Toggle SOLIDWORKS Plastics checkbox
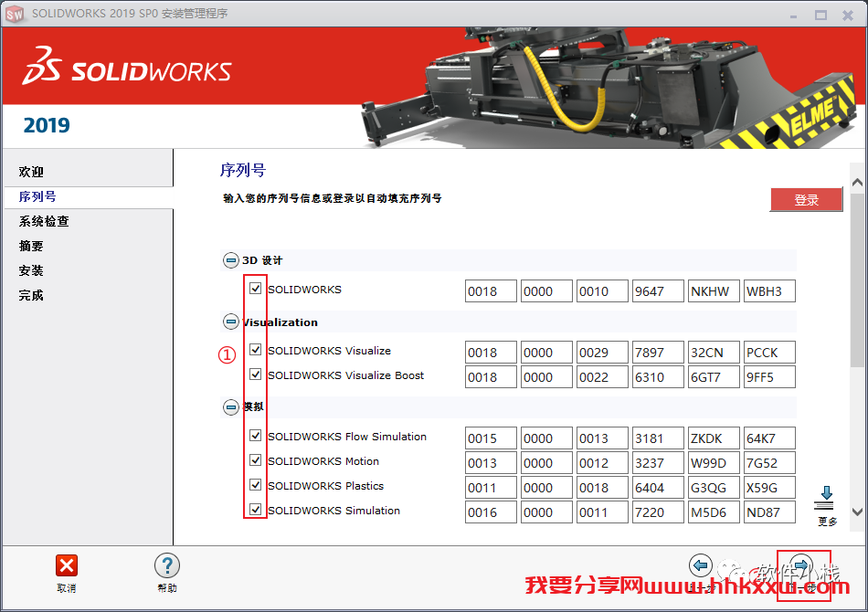The height and width of the screenshot is (612, 868). click(255, 485)
